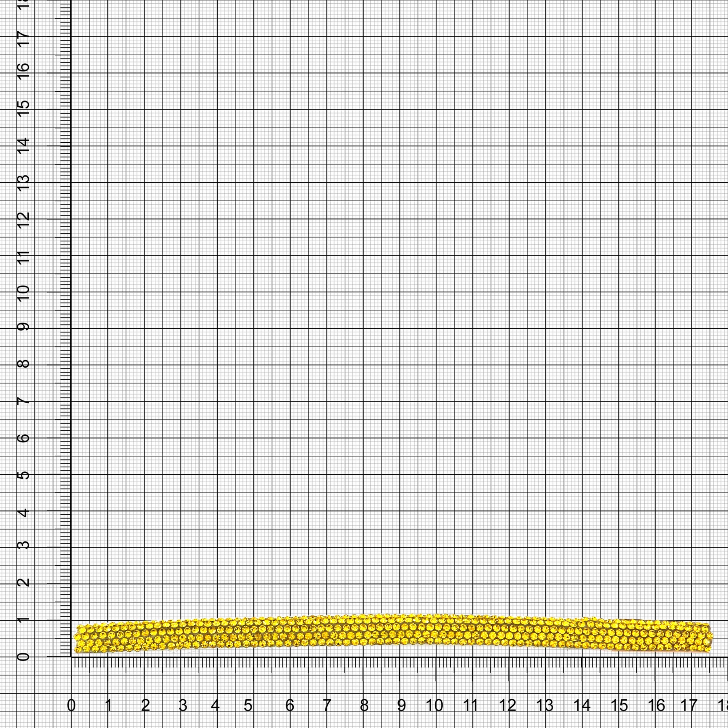Select number 1 on the vertical ruler
The image size is (728, 728).
tap(23, 620)
